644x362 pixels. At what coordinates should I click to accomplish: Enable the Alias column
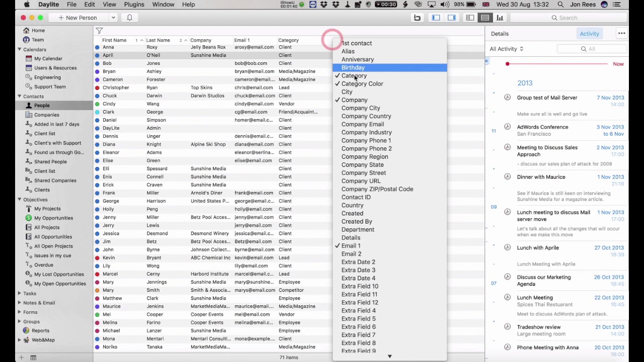[x=389, y=51]
